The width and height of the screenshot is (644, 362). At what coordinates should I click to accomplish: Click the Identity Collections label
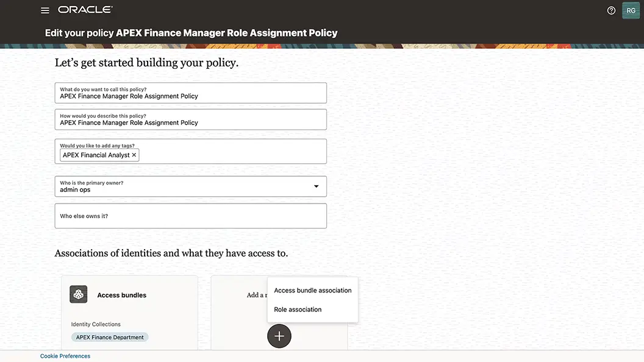(96, 324)
